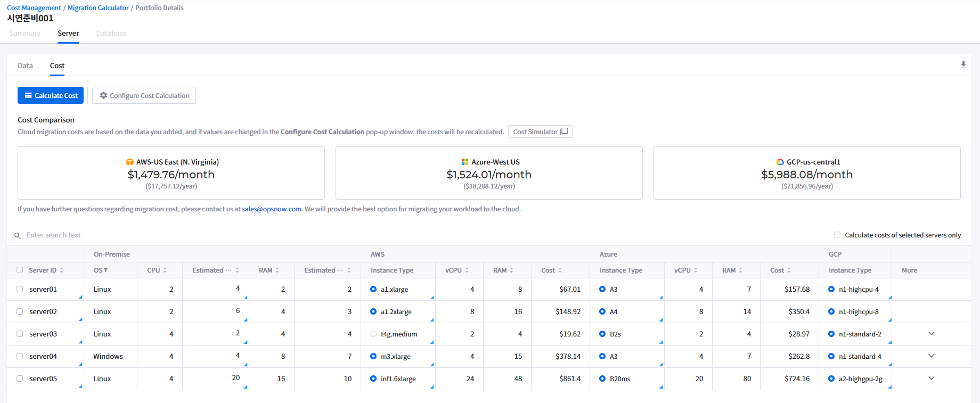Click the OS column filter icon
Viewport: 980px width, 403px height.
tap(105, 270)
